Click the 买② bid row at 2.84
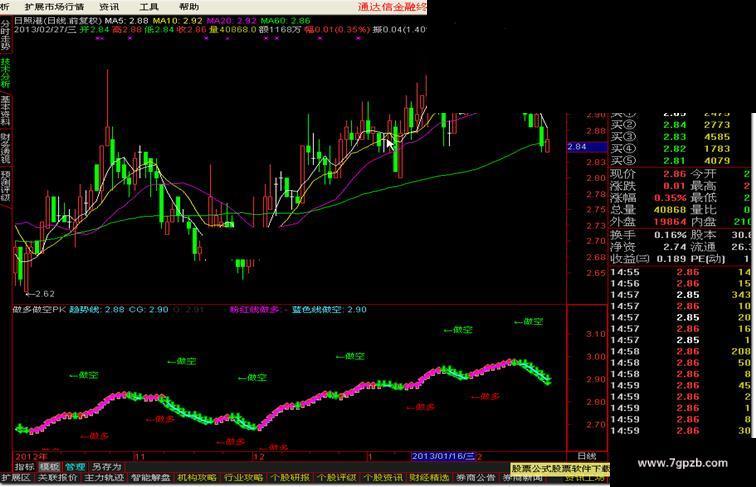The width and height of the screenshot is (756, 487). [x=671, y=125]
